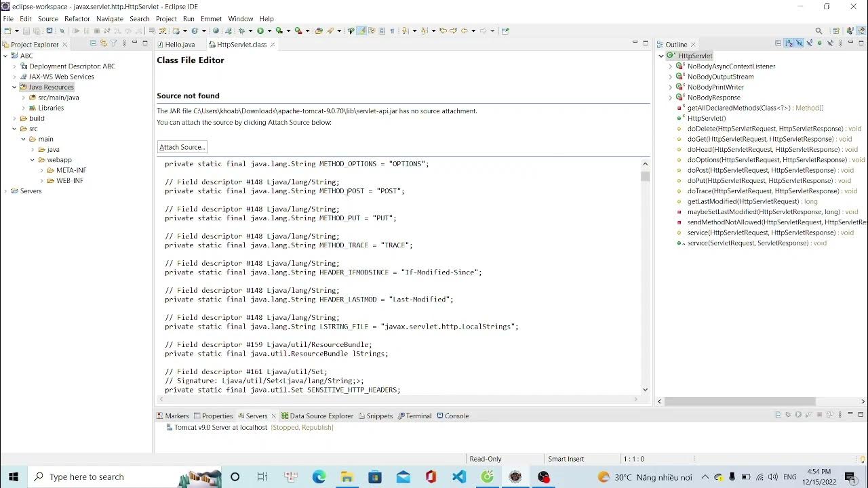Viewport: 868px width, 488px height.
Task: Open the Refactor menu
Action: [77, 19]
